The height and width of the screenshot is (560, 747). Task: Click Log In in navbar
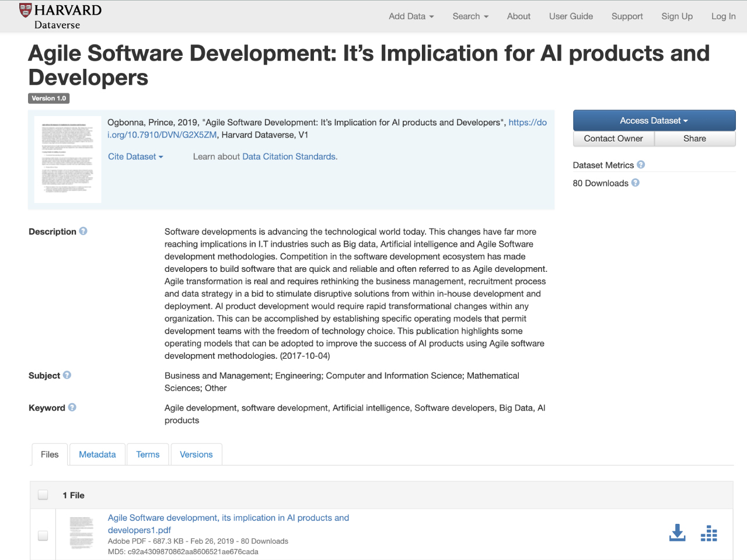[x=724, y=16]
